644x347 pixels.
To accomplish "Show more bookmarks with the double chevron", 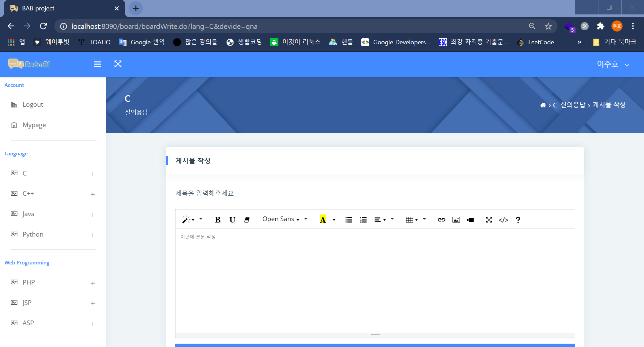I will click(579, 42).
